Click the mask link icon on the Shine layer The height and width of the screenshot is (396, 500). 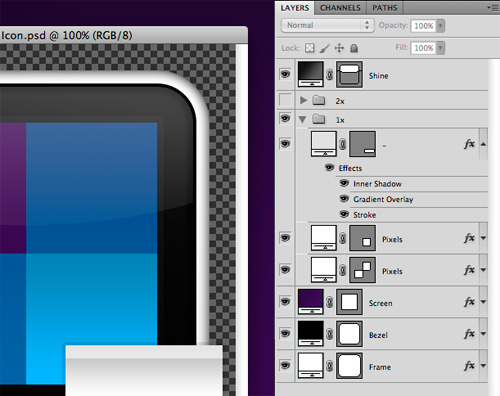click(x=329, y=74)
